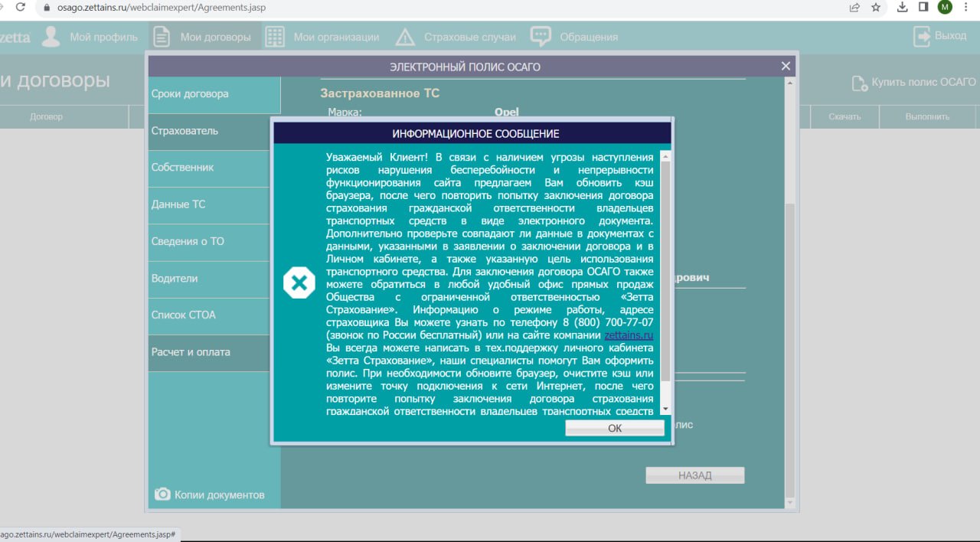Select the Собственник tab

[x=209, y=168]
